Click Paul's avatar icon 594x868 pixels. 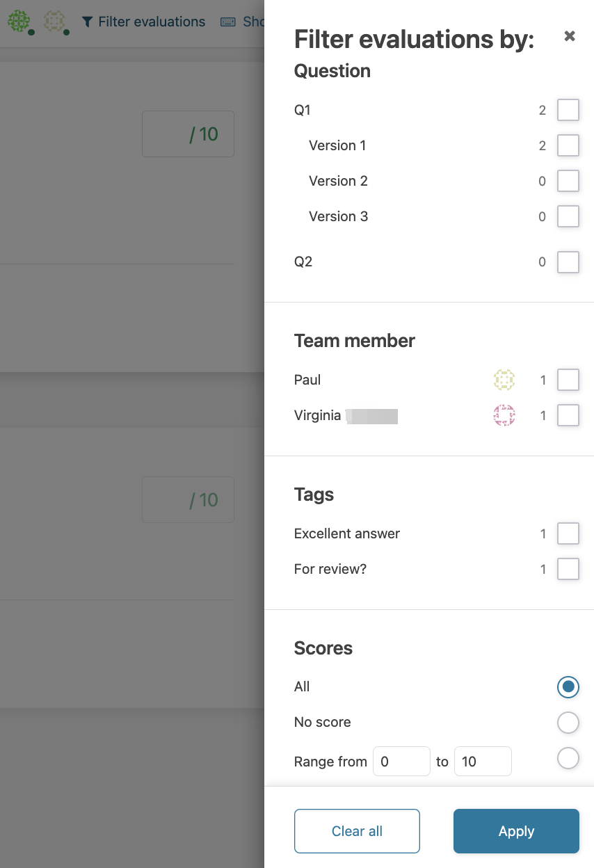pyautogui.click(x=504, y=380)
